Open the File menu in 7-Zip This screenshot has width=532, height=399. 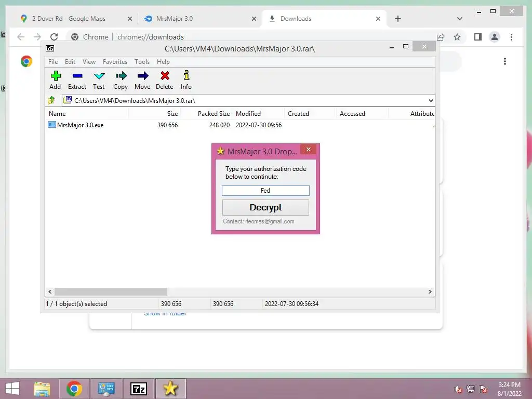coord(53,62)
